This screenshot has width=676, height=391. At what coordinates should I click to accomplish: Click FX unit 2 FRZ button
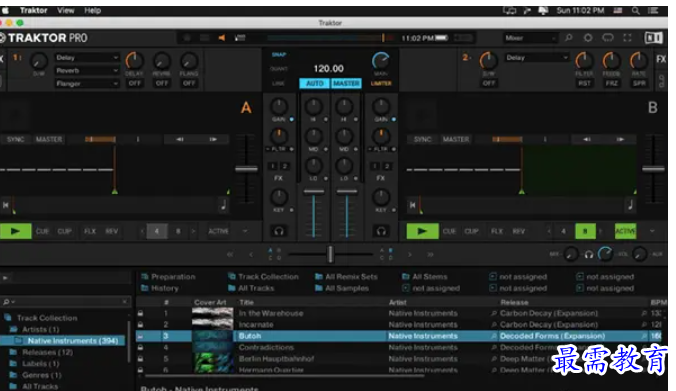pos(612,83)
